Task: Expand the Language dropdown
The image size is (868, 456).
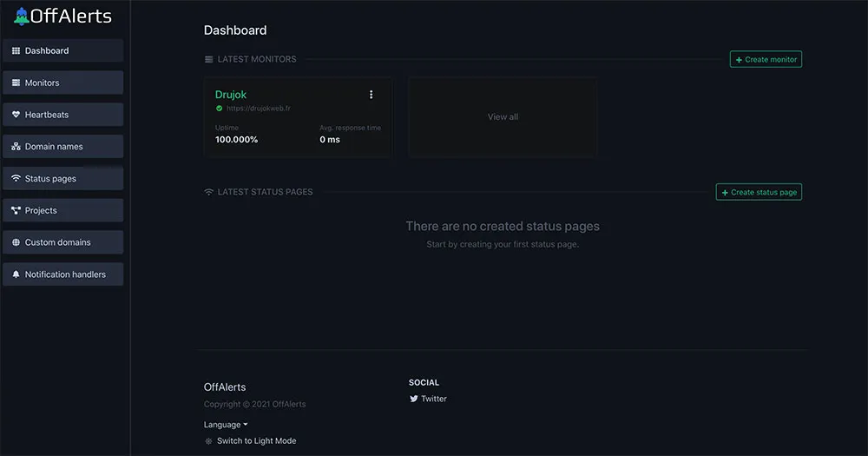Action: (226, 425)
